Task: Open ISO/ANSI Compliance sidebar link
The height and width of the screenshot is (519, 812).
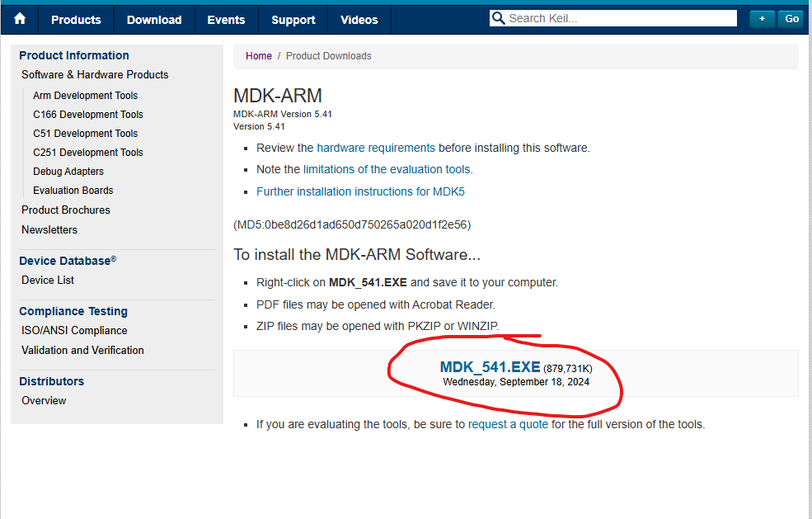Action: [x=74, y=330]
